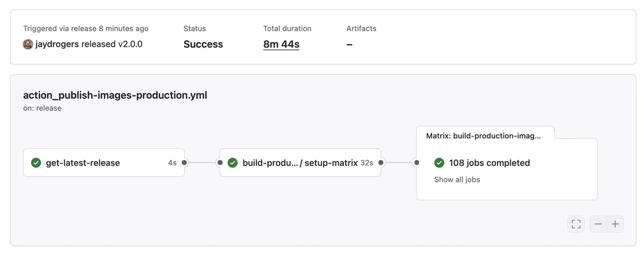Viewport: 644px width, 255px height.
Task: Click the Success status label
Action: coord(203,44)
